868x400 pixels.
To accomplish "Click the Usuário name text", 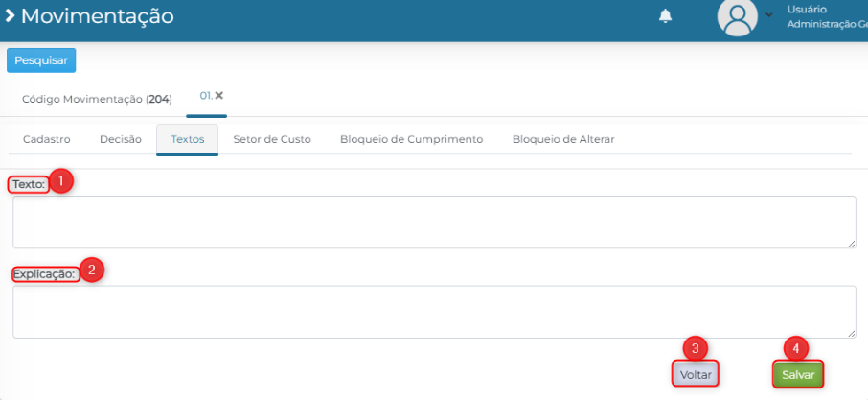I will pyautogui.click(x=807, y=10).
